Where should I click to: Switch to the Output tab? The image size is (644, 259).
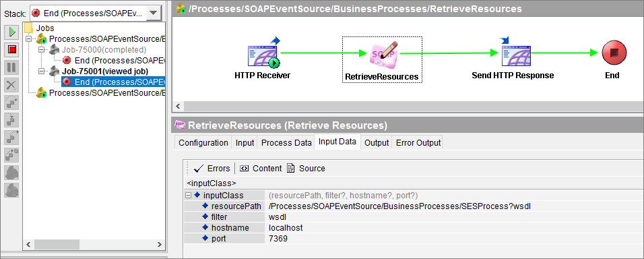[377, 143]
